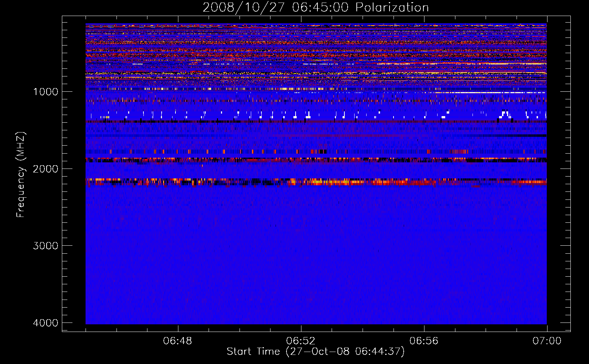Click the plot title '2008/10/27 06:45:00 Polarization'
589x364 pixels.
(316, 7)
